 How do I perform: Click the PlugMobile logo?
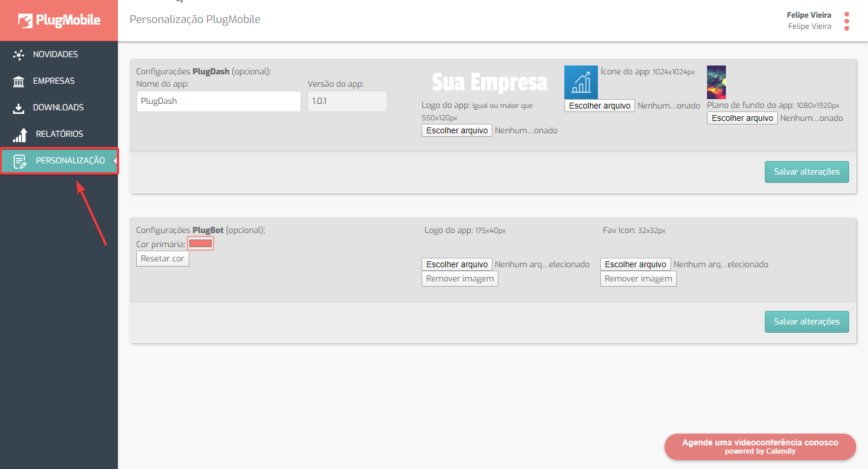click(59, 21)
